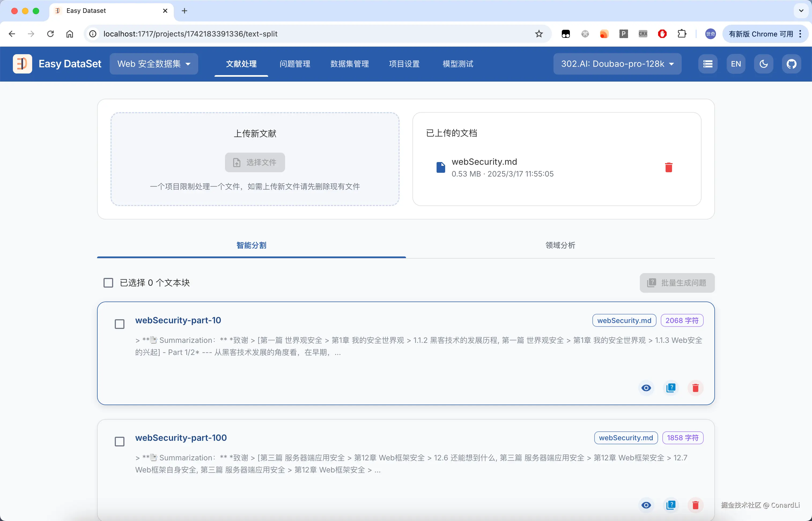Generate questions for webSecurity-part-10 chunk
Image resolution: width=812 pixels, height=521 pixels.
[x=671, y=388]
